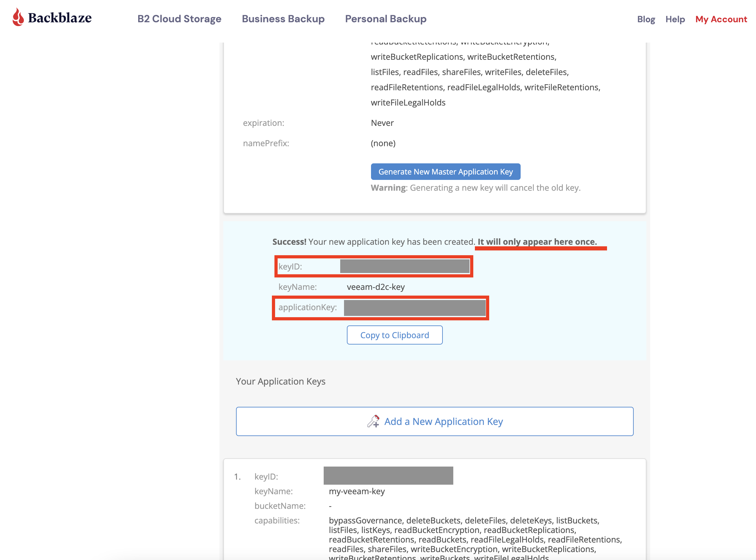
Task: Click the Add a New Application Key expander button
Action: [x=435, y=421]
